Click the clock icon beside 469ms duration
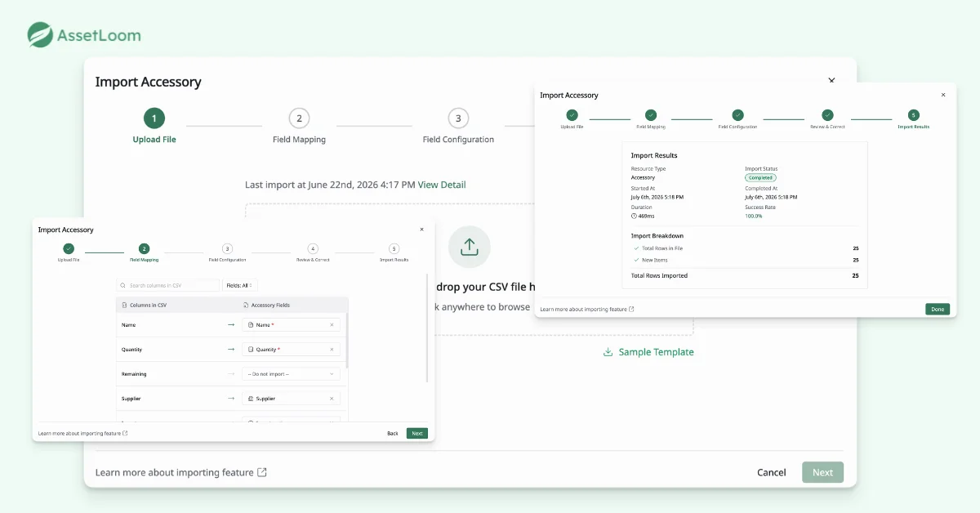This screenshot has height=513, width=980. (x=634, y=216)
